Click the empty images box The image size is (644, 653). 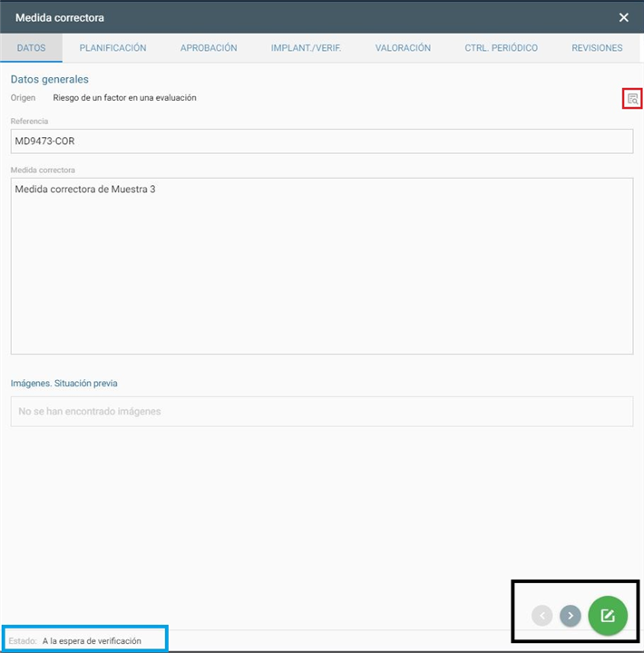(321, 411)
